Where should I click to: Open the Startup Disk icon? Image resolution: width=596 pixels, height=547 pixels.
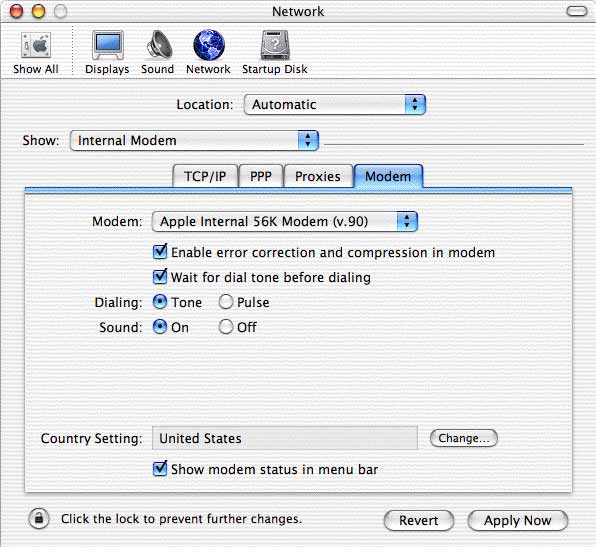[275, 45]
